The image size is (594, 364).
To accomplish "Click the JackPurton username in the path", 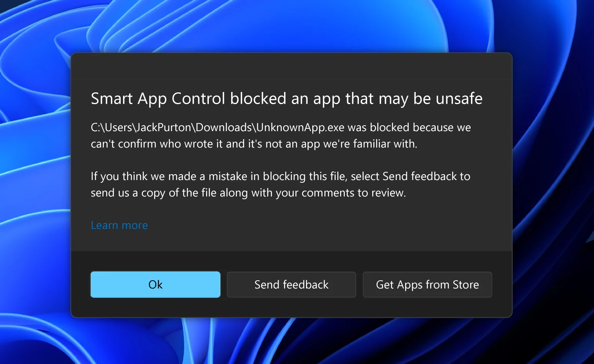I will tap(164, 128).
